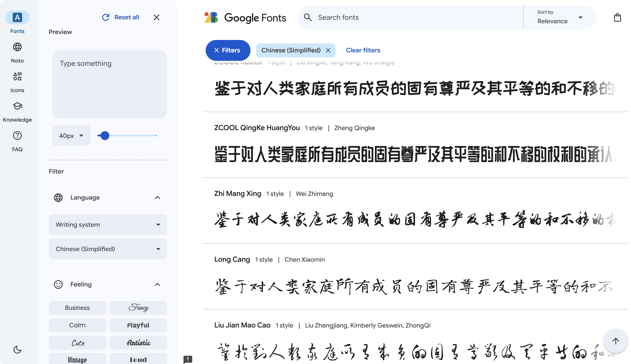
Task: Toggle the Playful feeling chip
Action: coord(138,325)
